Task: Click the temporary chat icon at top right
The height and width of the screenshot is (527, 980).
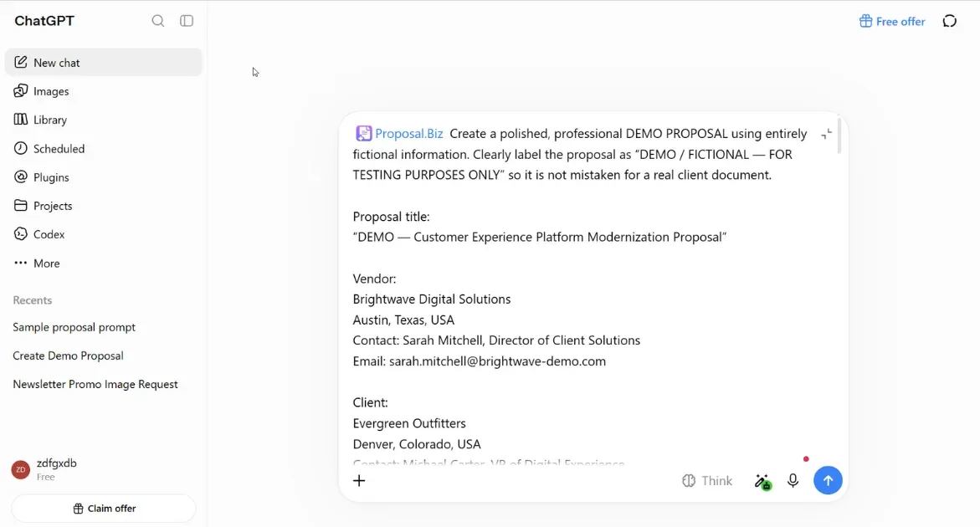Action: tap(949, 21)
